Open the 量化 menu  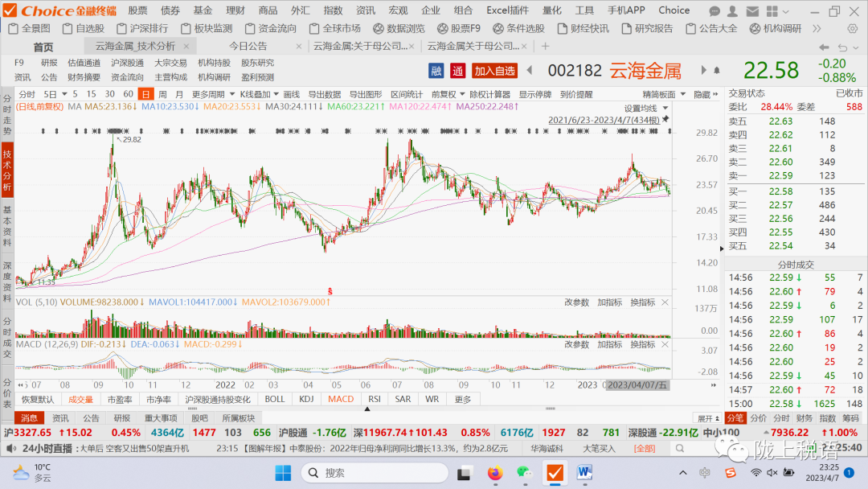[552, 10]
